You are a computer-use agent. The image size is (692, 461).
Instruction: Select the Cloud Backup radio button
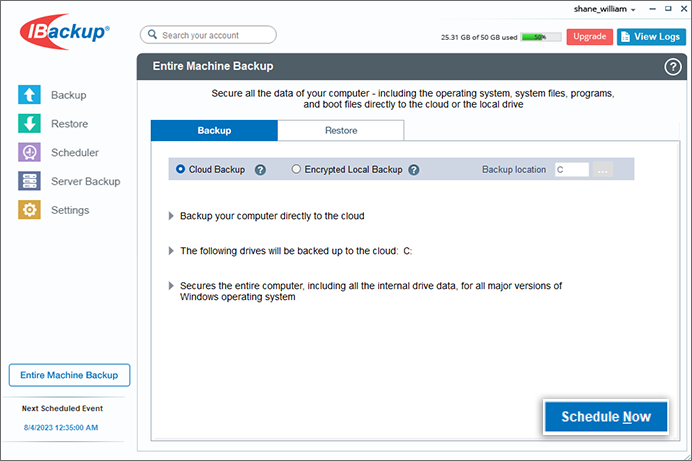(x=181, y=169)
